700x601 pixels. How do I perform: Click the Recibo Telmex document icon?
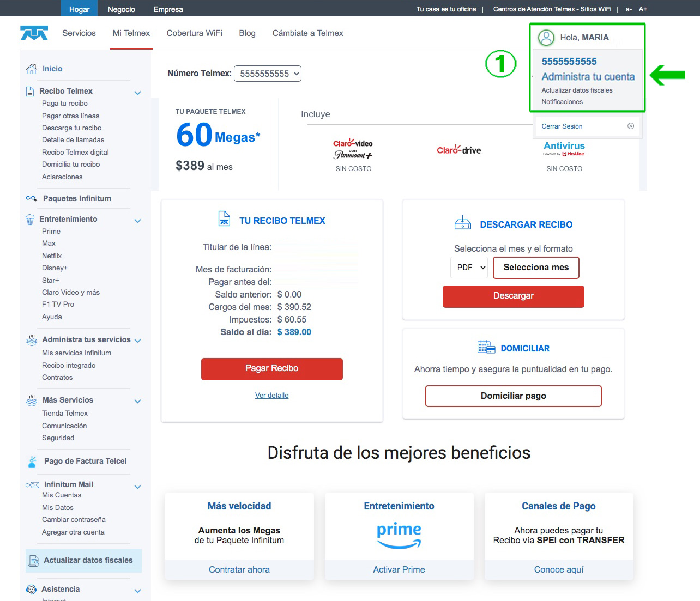tap(30, 91)
